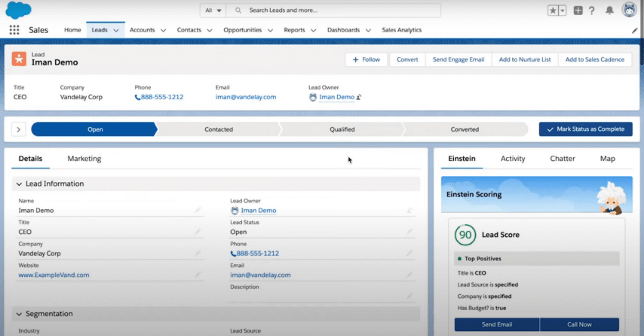Click the Search Leads and more field
Screen dimensions: 644x336
coord(333,10)
